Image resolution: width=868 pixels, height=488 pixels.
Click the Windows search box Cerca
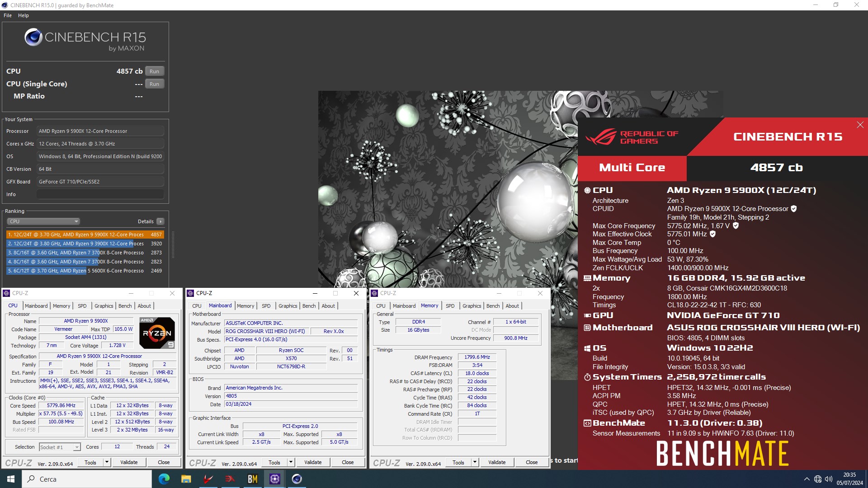(x=87, y=479)
